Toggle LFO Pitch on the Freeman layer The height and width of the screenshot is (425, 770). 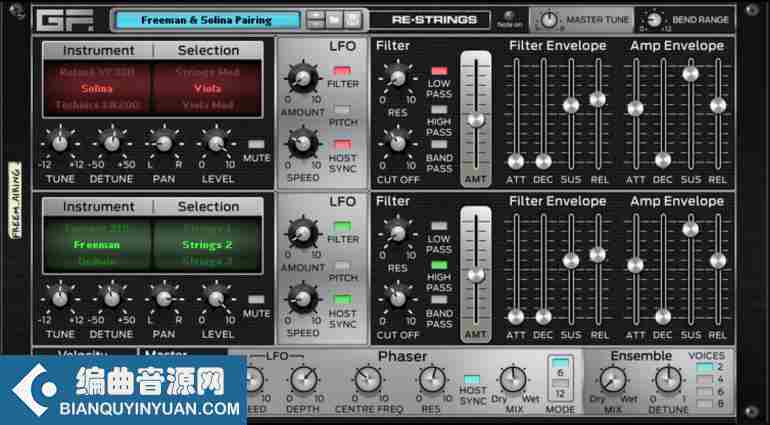343,265
